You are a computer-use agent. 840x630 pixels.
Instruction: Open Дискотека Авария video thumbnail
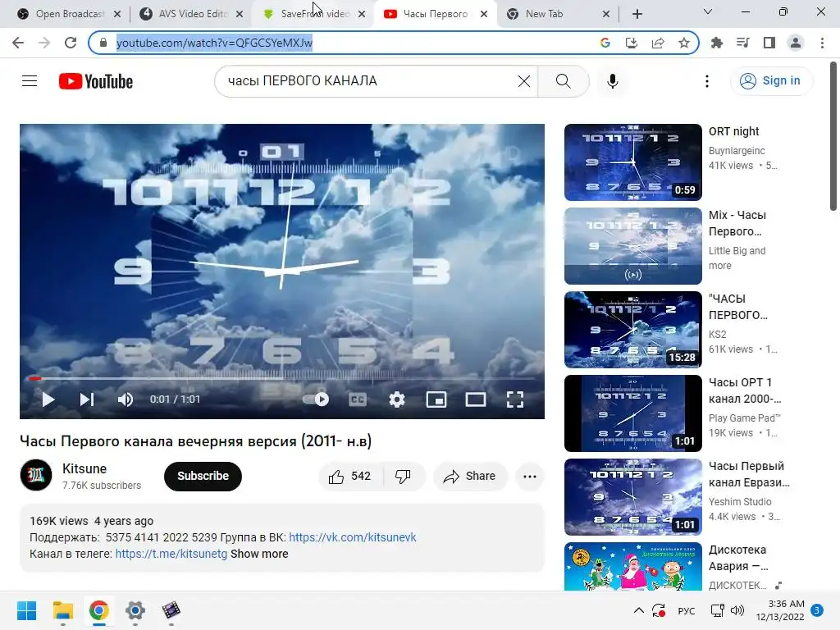click(632, 566)
